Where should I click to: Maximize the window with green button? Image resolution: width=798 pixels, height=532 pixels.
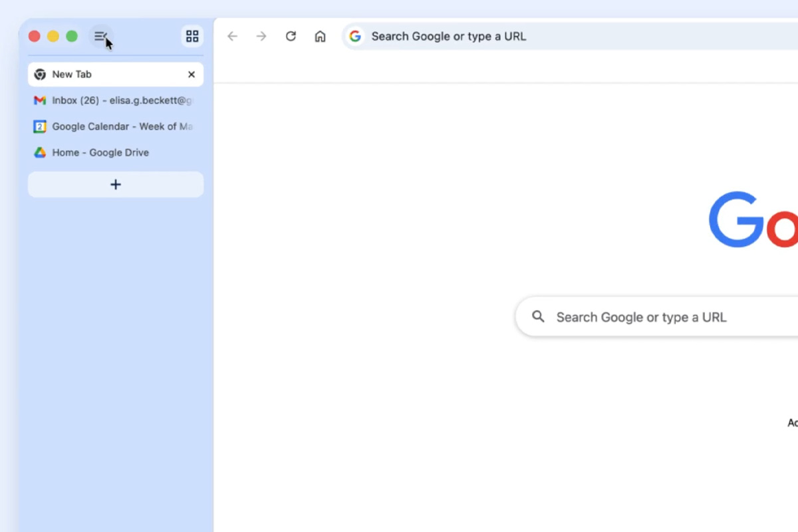pos(72,37)
